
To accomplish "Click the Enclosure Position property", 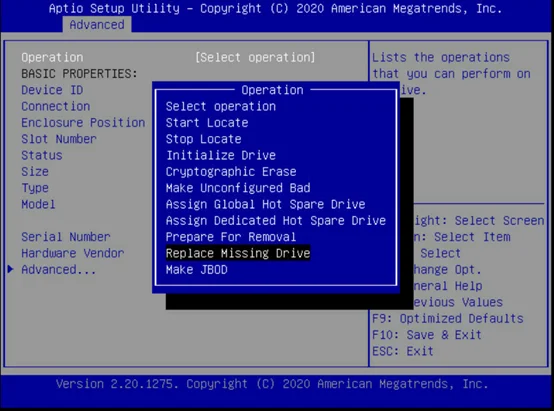I will point(83,122).
